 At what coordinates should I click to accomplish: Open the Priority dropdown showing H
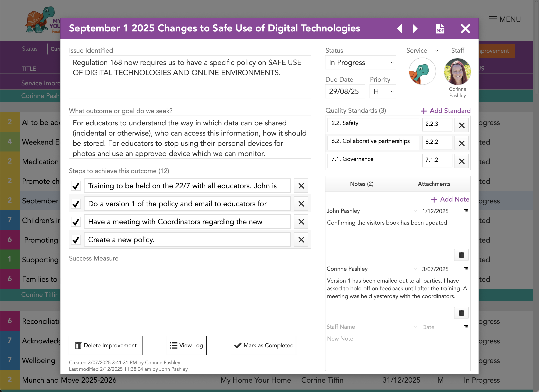pos(383,91)
